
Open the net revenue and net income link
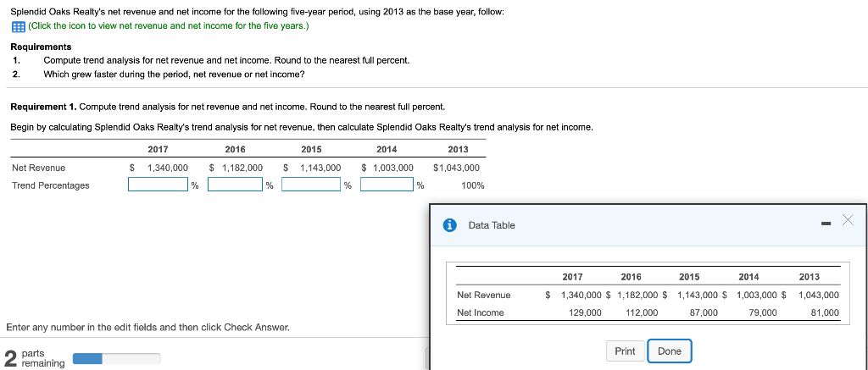point(168,26)
